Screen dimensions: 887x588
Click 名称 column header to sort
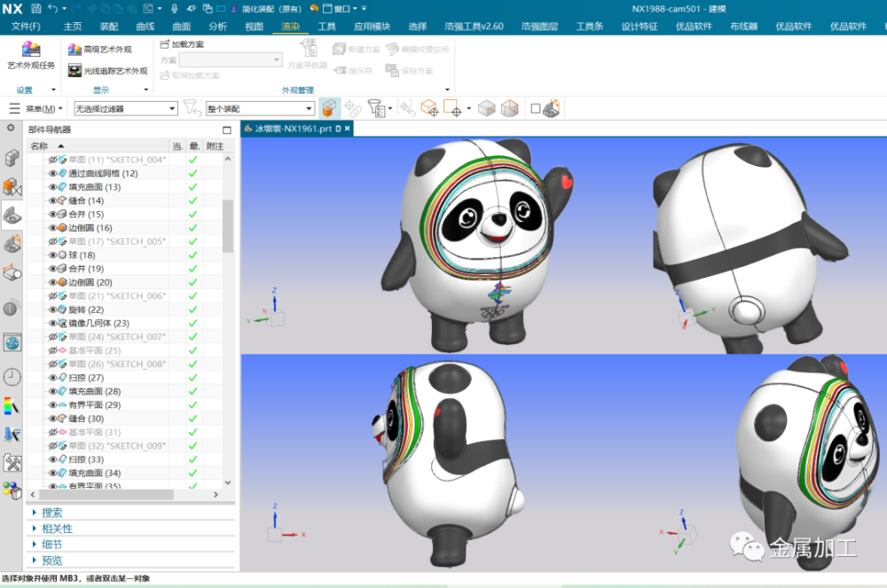[x=39, y=145]
